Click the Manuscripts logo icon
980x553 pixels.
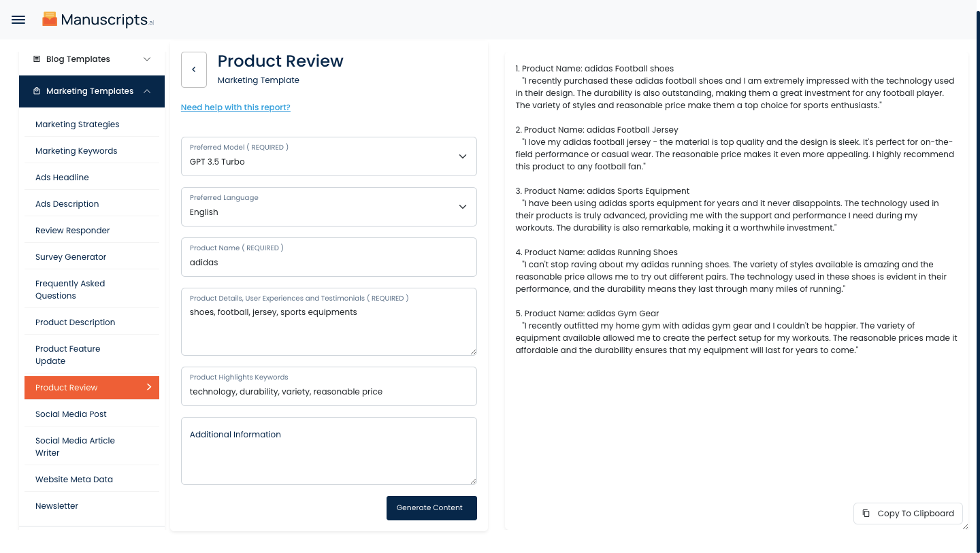click(50, 19)
